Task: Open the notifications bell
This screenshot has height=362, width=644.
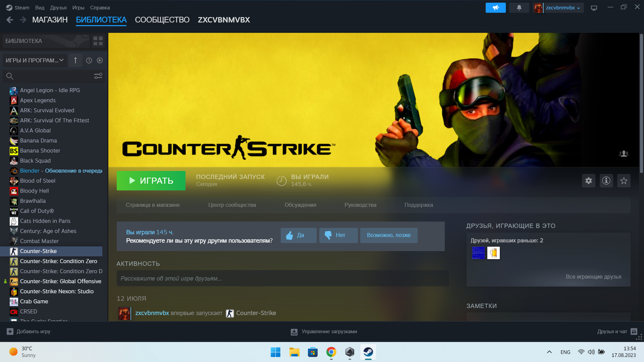Action: [x=519, y=8]
